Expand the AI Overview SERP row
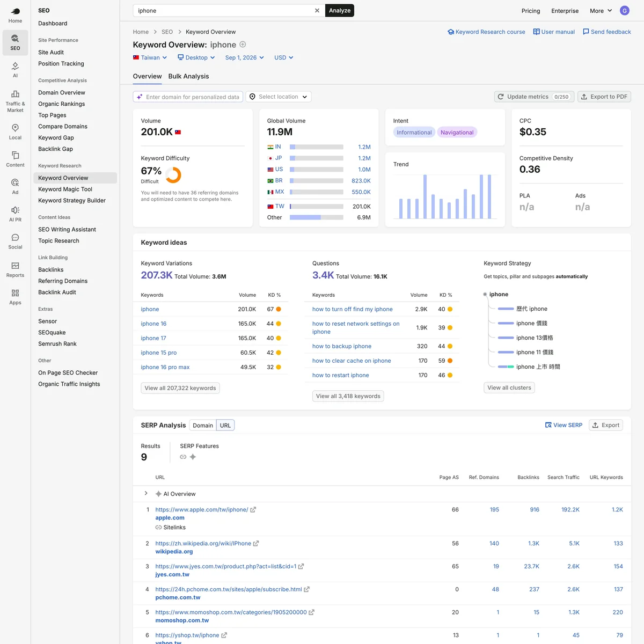Viewport: 644px width, 644px height. point(146,493)
